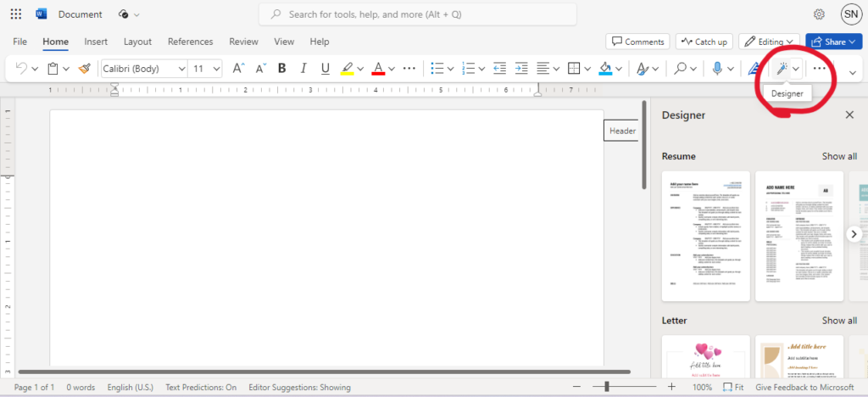Switch to the Layout tab
Viewport: 868px width, 397px height.
(x=137, y=42)
